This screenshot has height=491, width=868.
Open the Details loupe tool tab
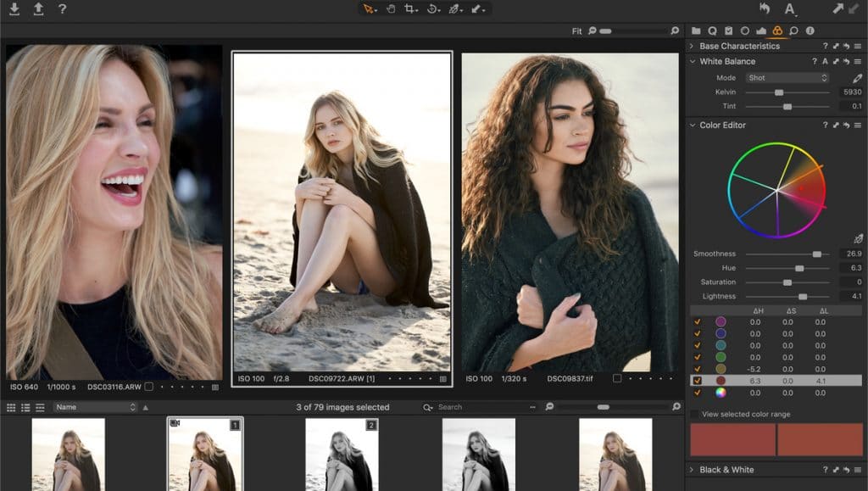pyautogui.click(x=794, y=29)
